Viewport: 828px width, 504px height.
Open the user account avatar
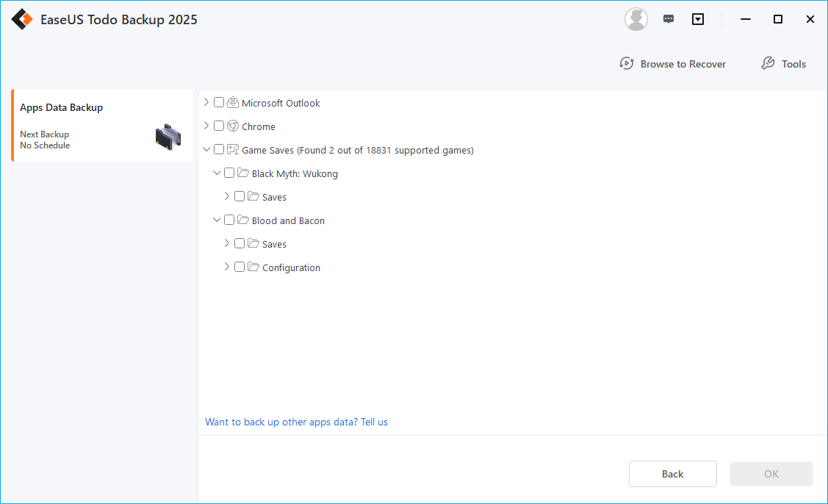[636, 20]
